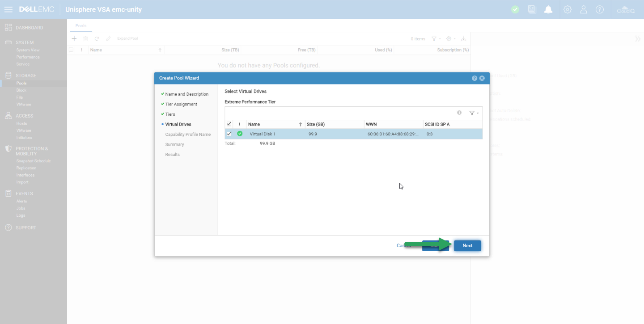The width and height of the screenshot is (644, 324).
Task: Click the Access section icon in sidebar
Action: coord(8,115)
